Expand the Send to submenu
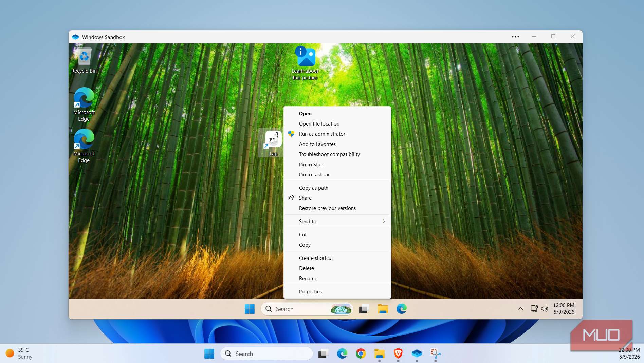Image resolution: width=644 pixels, height=363 pixels. [337, 222]
